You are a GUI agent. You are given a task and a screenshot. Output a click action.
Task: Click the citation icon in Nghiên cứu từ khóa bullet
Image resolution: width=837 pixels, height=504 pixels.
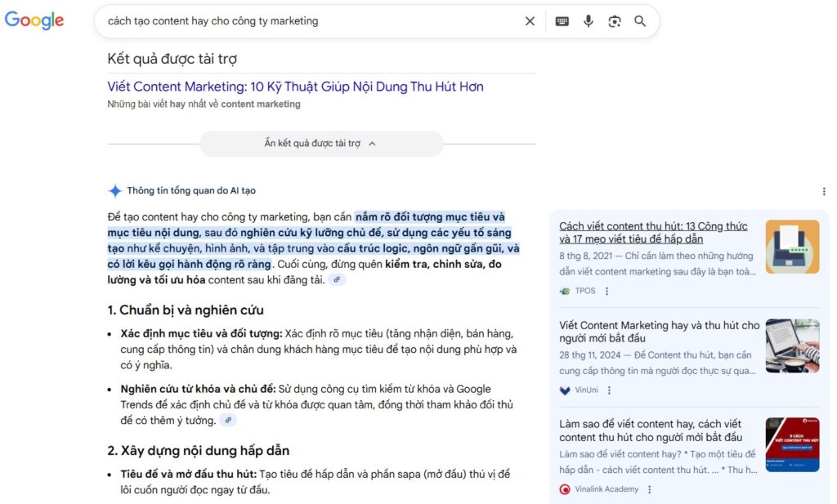(x=227, y=419)
